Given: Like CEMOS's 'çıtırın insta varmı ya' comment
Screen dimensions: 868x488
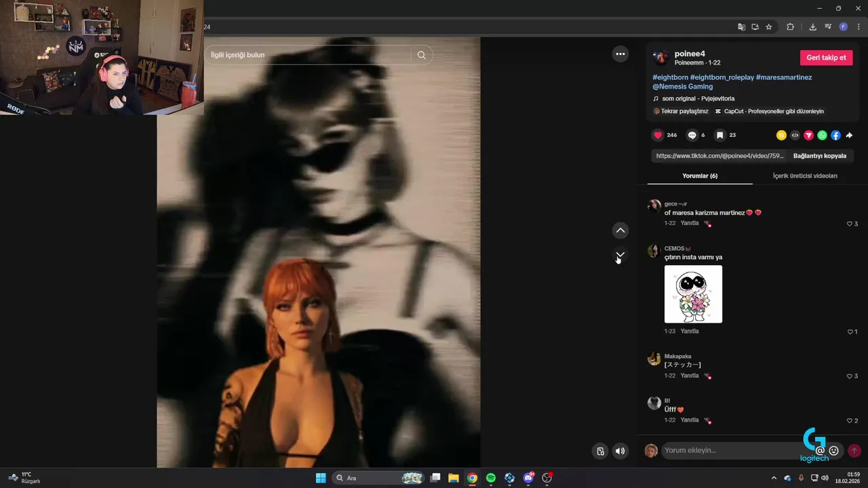Looking at the screenshot, I should pos(850,332).
